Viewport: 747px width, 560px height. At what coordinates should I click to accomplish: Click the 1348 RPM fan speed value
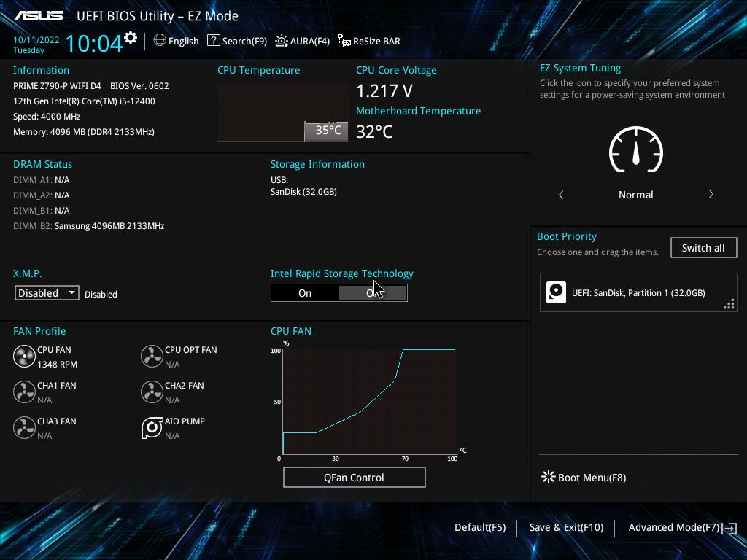pyautogui.click(x=57, y=365)
